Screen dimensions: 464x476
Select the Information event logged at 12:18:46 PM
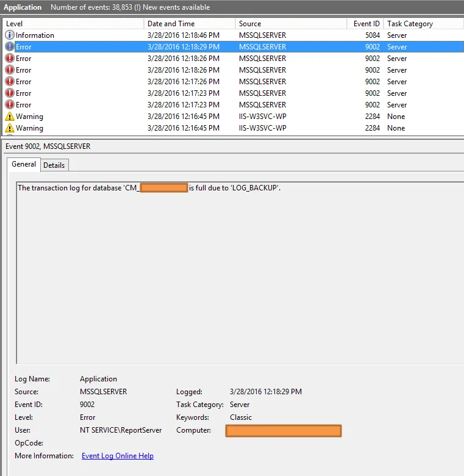233,35
